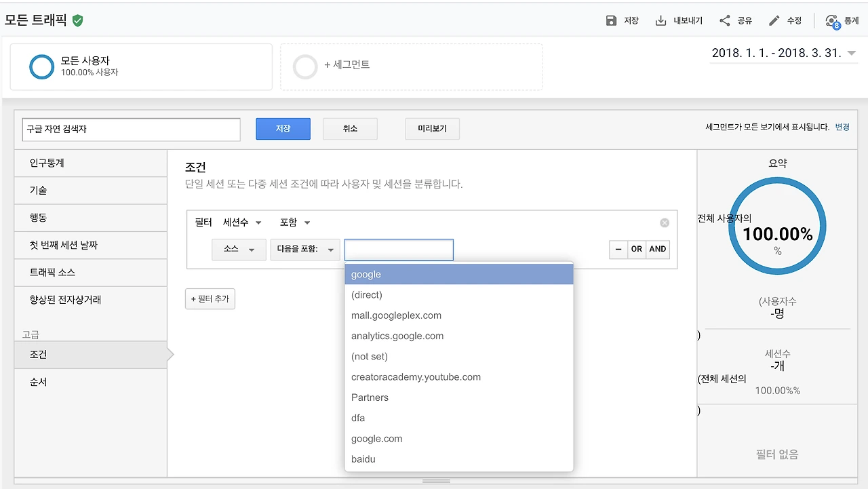Open the 인구통계 segment tab
The height and width of the screenshot is (489, 868).
(91, 163)
